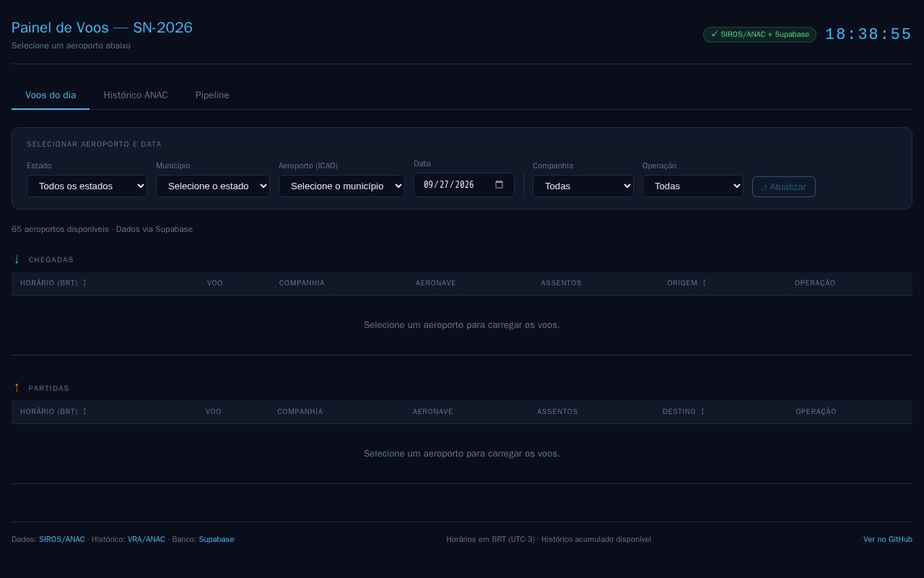Sort arrivals by Horário (BRT) arrow icon
The image size is (924, 578).
(x=84, y=282)
